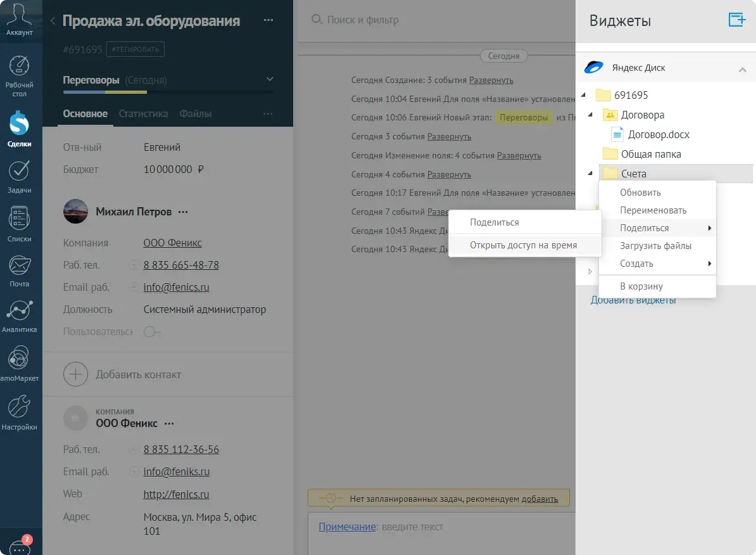
Task: Select the Общая папка folder
Action: pyautogui.click(x=651, y=154)
